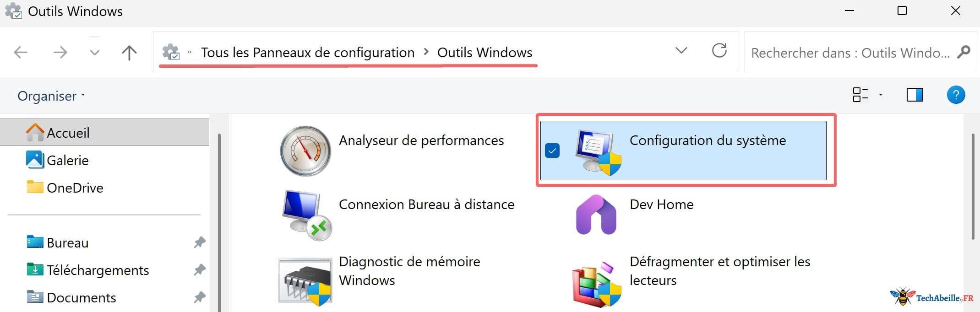This screenshot has height=312, width=980.
Task: Launch Connexion Bureau à distance
Action: (x=426, y=204)
